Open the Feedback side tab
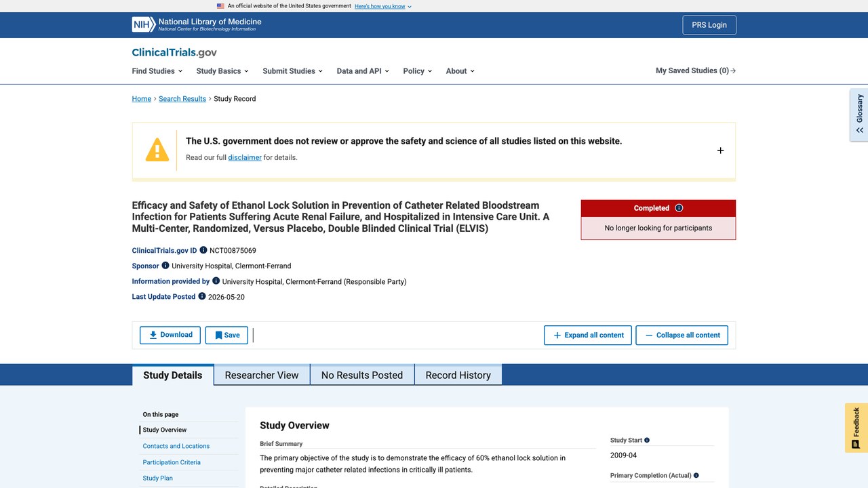 (x=856, y=428)
